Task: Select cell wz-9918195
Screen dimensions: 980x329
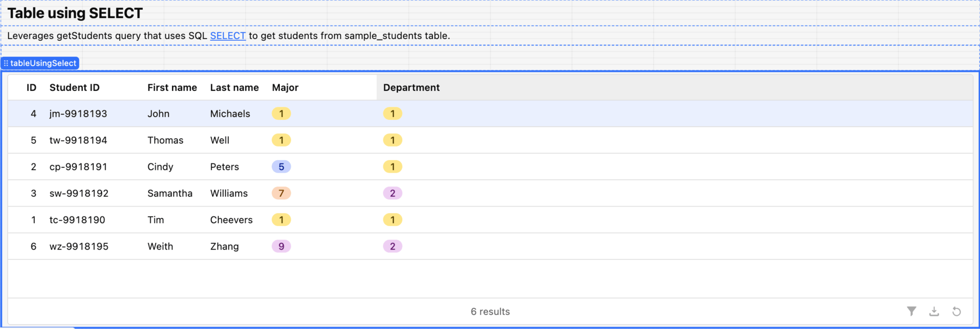Action: (x=79, y=246)
